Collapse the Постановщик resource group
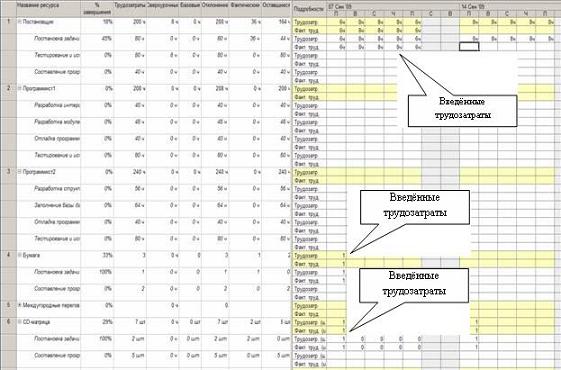Image resolution: width=561 pixels, height=370 pixels. pos(20,22)
